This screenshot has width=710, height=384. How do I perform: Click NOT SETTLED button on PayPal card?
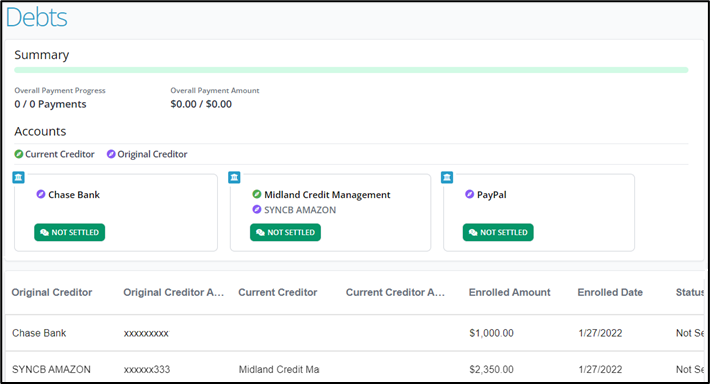[498, 232]
